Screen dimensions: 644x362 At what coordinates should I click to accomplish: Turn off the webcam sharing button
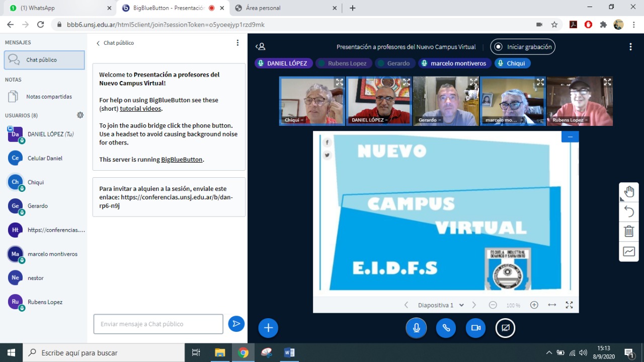(475, 328)
